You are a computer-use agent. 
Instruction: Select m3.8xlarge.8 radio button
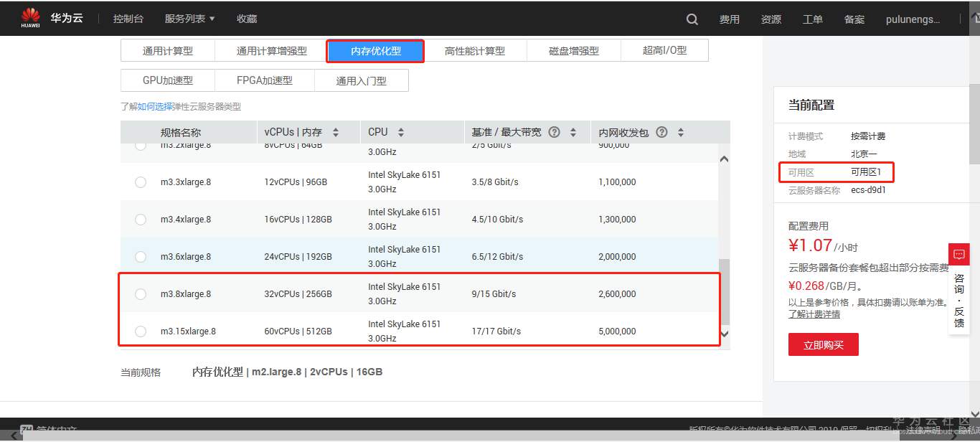[141, 294]
